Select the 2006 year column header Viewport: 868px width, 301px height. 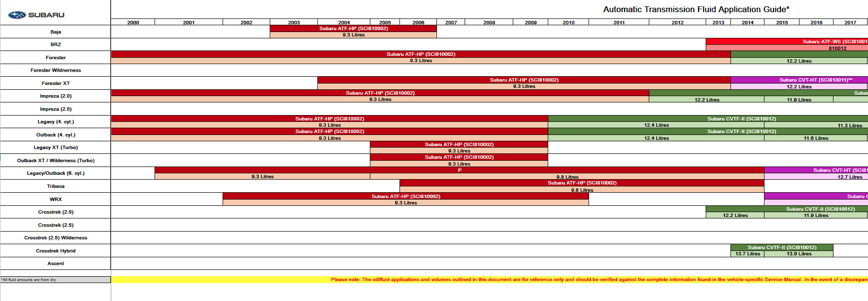pyautogui.click(x=418, y=22)
